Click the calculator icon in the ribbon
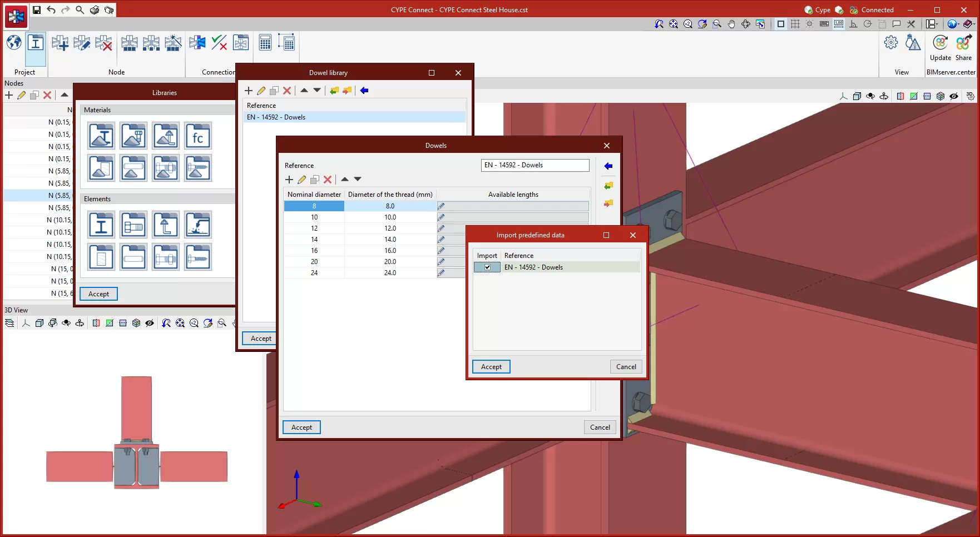The width and height of the screenshot is (980, 537). point(265,43)
